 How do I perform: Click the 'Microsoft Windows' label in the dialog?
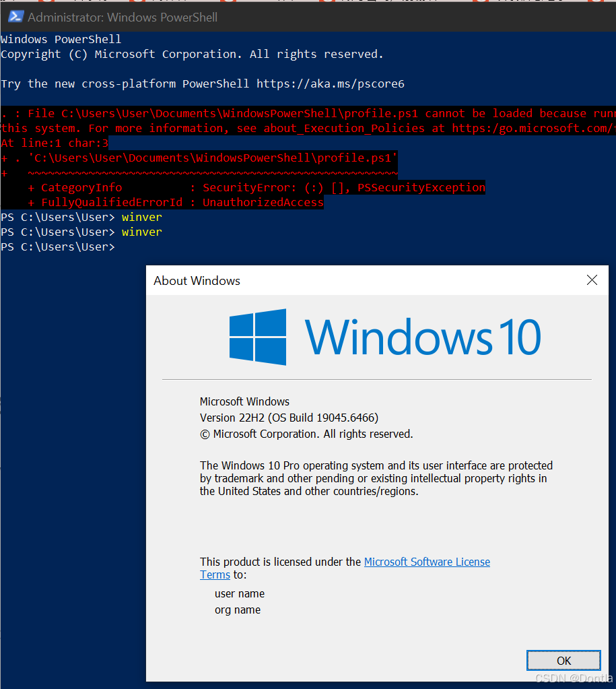click(244, 401)
